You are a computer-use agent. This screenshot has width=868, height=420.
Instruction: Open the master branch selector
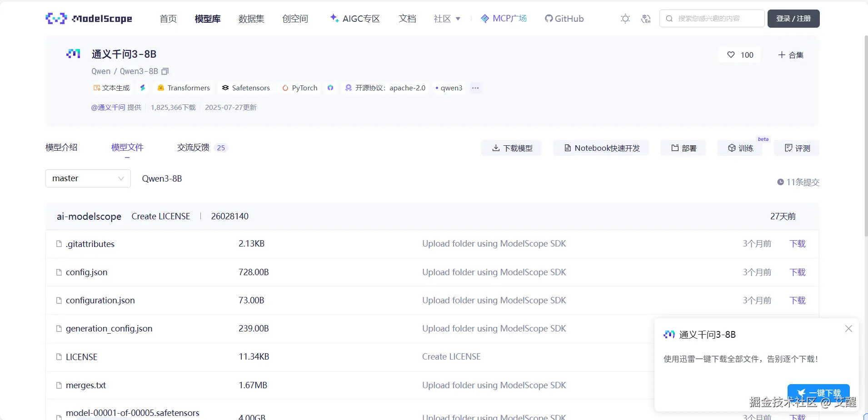point(88,178)
